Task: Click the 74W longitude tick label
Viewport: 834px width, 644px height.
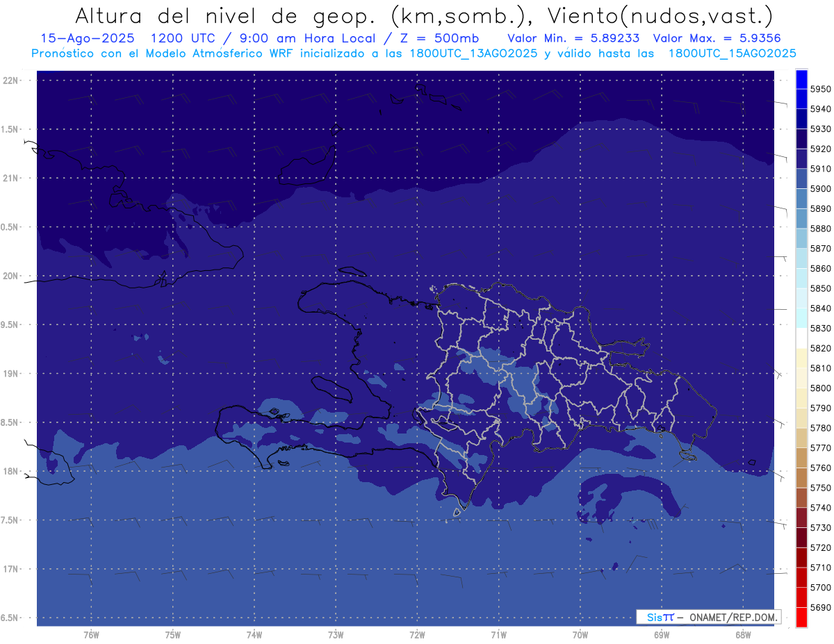Action: (254, 634)
